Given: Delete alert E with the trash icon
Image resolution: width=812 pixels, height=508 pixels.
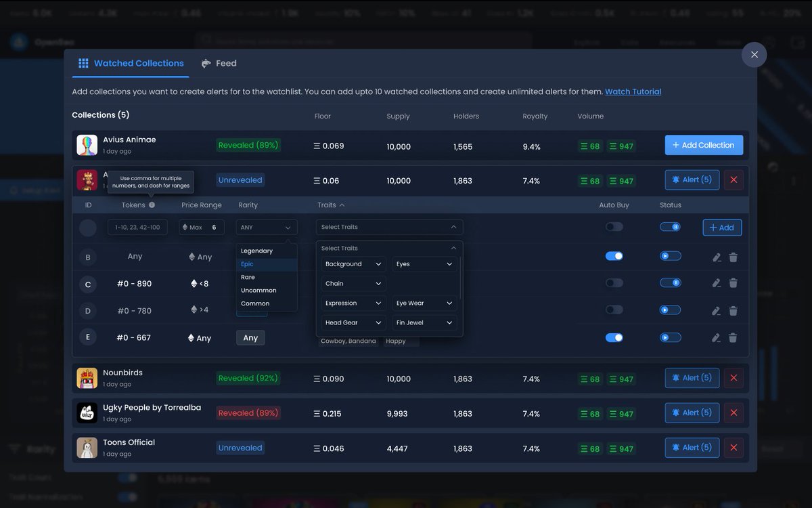Looking at the screenshot, I should (x=733, y=338).
